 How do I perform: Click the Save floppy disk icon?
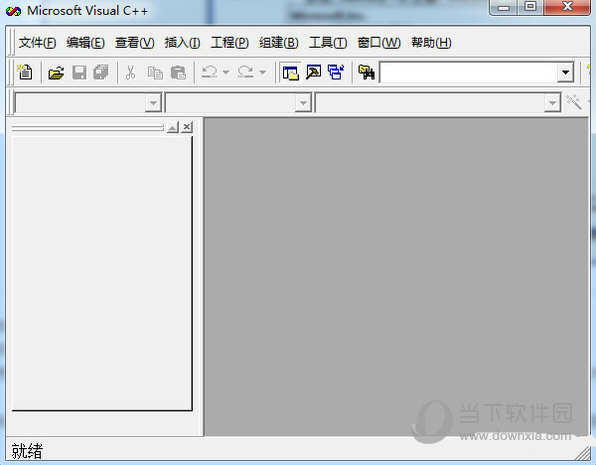pyautogui.click(x=79, y=72)
